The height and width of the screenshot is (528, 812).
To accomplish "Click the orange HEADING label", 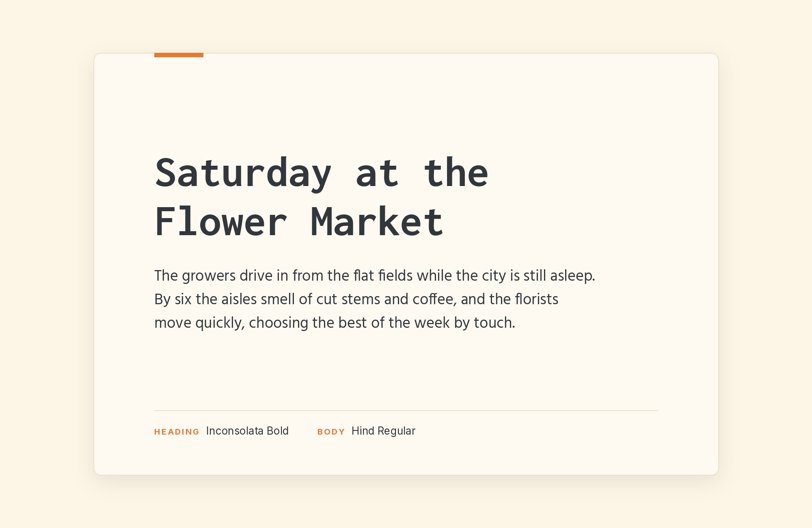I will point(177,432).
